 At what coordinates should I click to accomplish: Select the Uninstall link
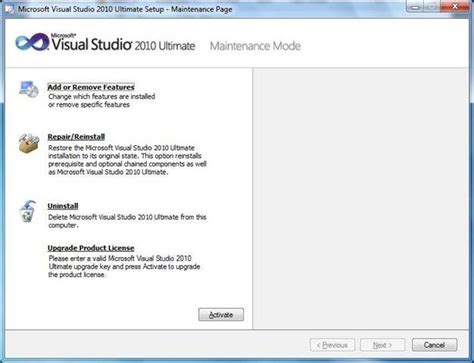click(x=63, y=206)
